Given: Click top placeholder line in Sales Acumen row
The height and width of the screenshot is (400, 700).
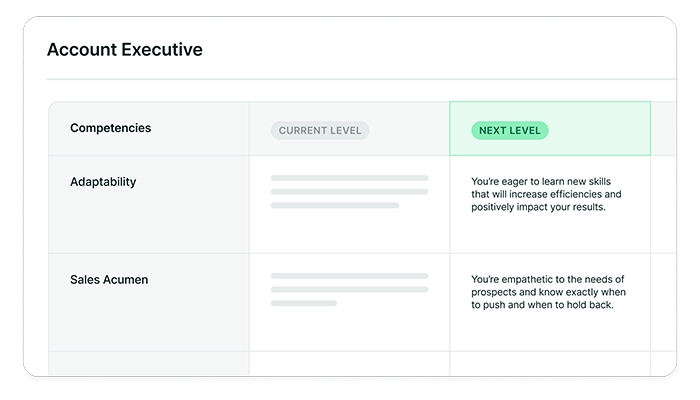Looking at the screenshot, I should tap(349, 276).
